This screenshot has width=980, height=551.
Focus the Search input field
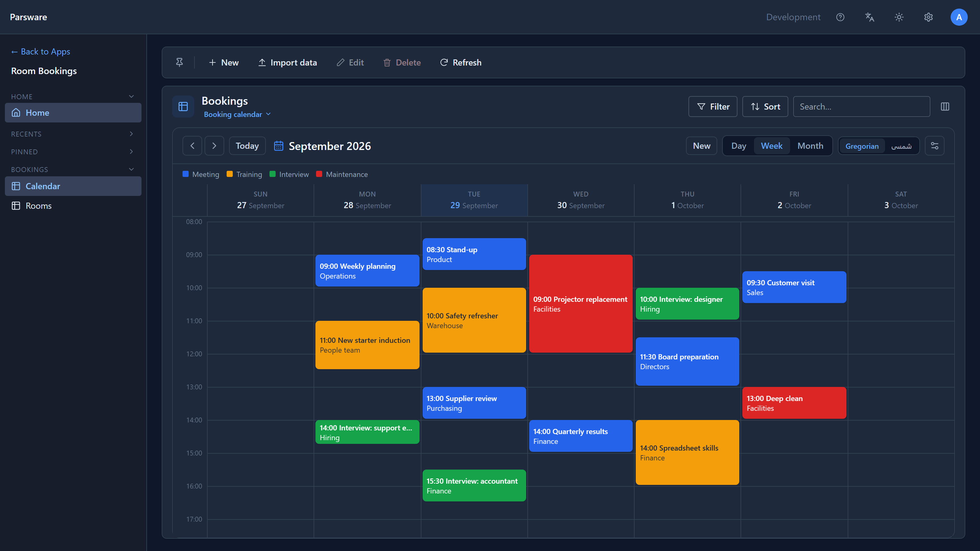click(x=861, y=107)
